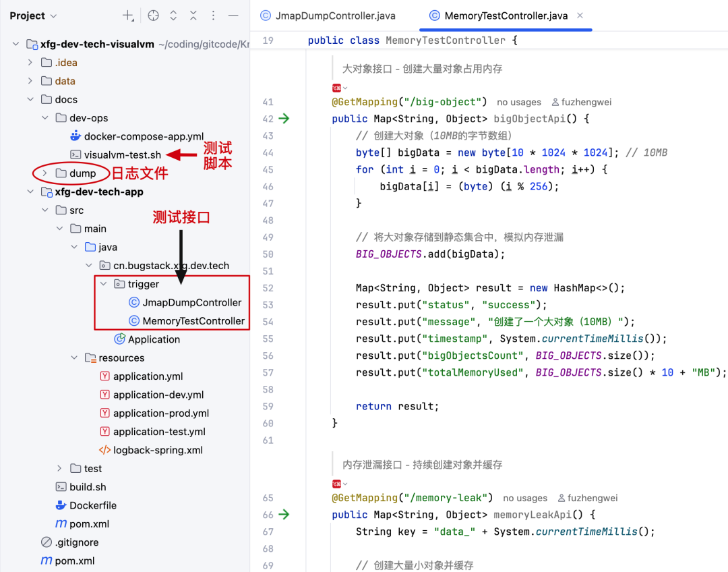Close the MemoryTestController.java tab
The height and width of the screenshot is (572, 728).
click(580, 15)
